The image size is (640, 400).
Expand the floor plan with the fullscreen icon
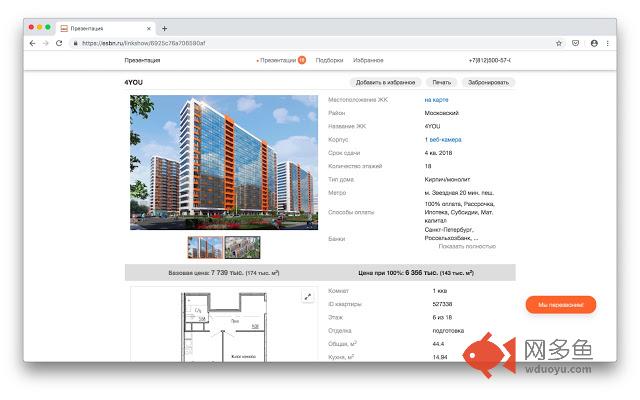pyautogui.click(x=308, y=297)
